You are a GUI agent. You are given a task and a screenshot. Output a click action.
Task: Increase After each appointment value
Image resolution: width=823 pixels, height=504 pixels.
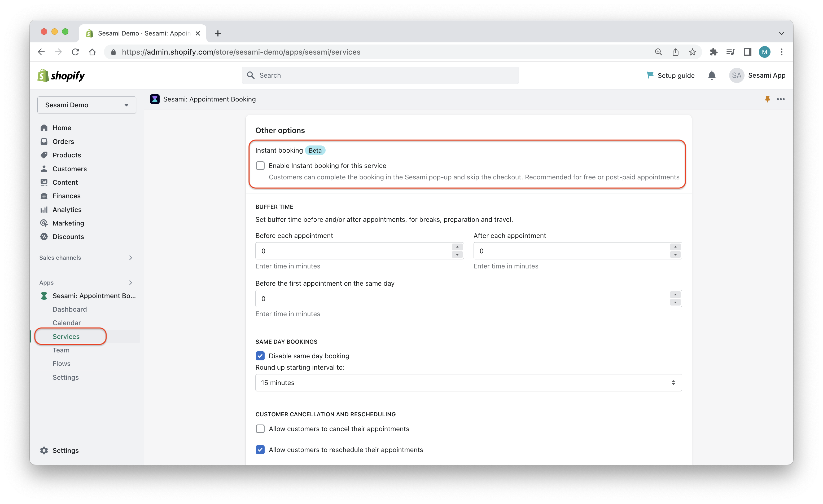coord(675,247)
